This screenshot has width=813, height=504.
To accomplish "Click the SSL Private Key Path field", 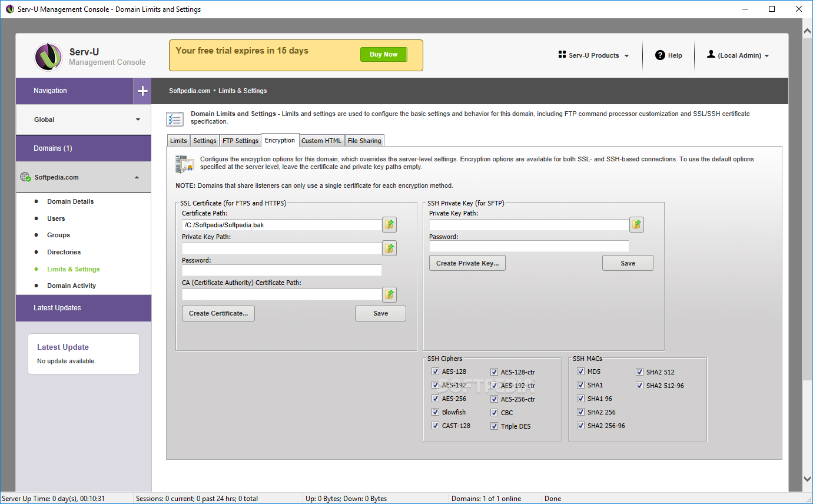I will pos(282,248).
